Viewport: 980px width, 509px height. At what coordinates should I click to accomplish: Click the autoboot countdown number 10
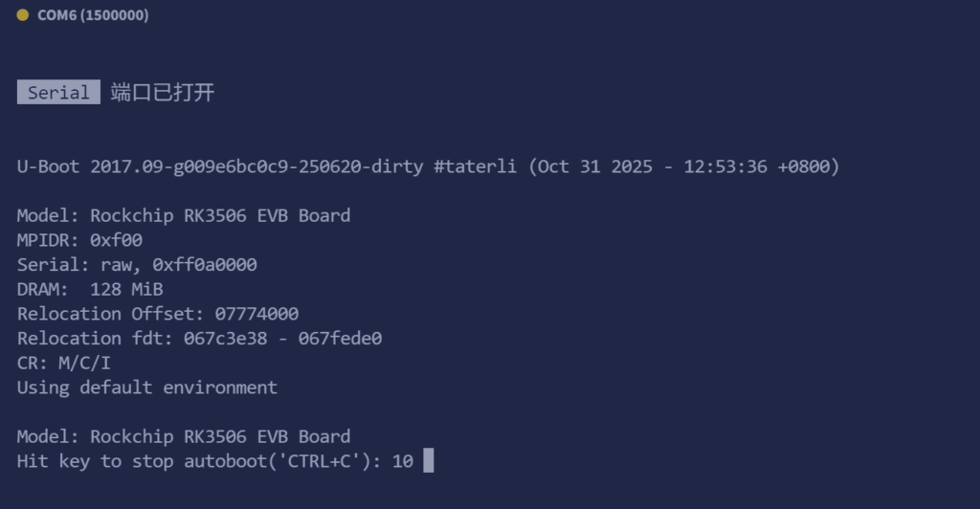403,461
